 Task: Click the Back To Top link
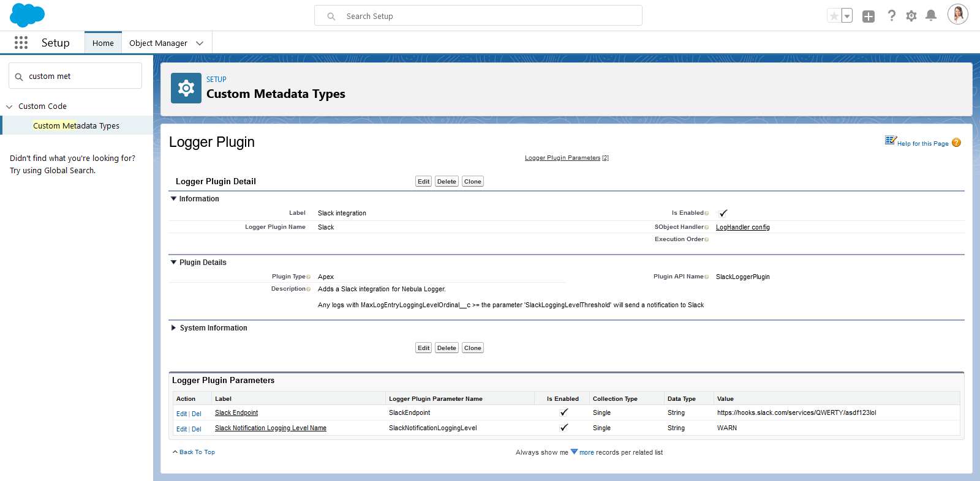(x=197, y=452)
